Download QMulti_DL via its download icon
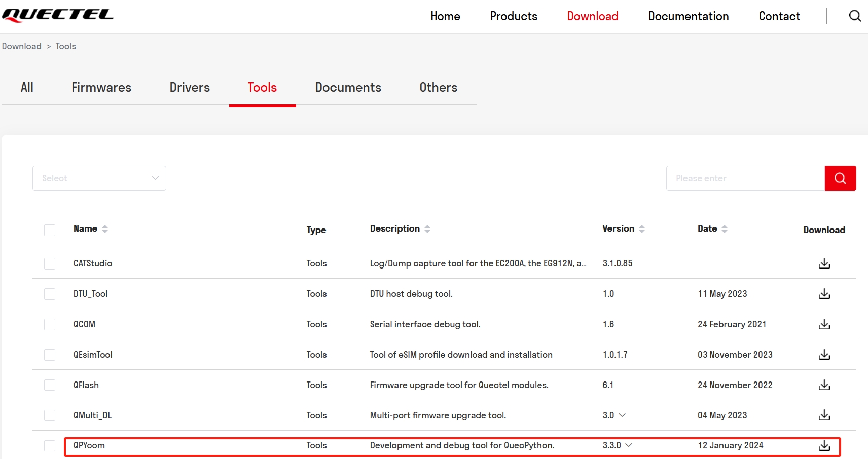868x459 pixels. 824,415
